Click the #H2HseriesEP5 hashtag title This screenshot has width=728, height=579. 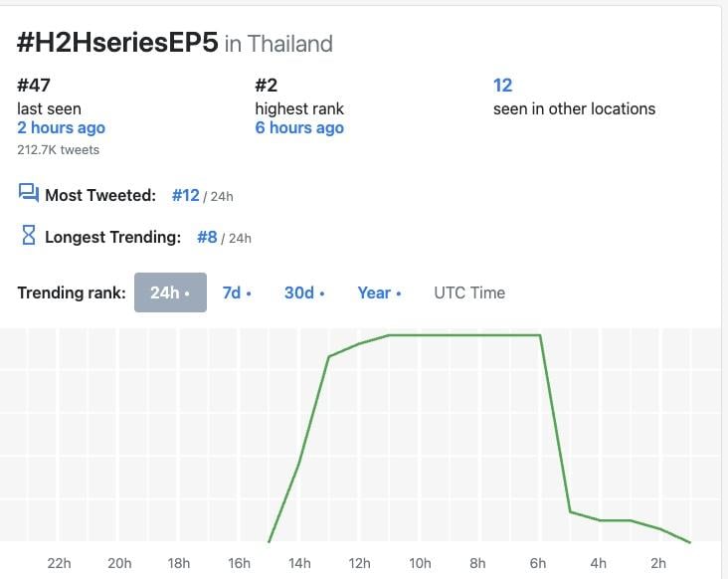(118, 43)
